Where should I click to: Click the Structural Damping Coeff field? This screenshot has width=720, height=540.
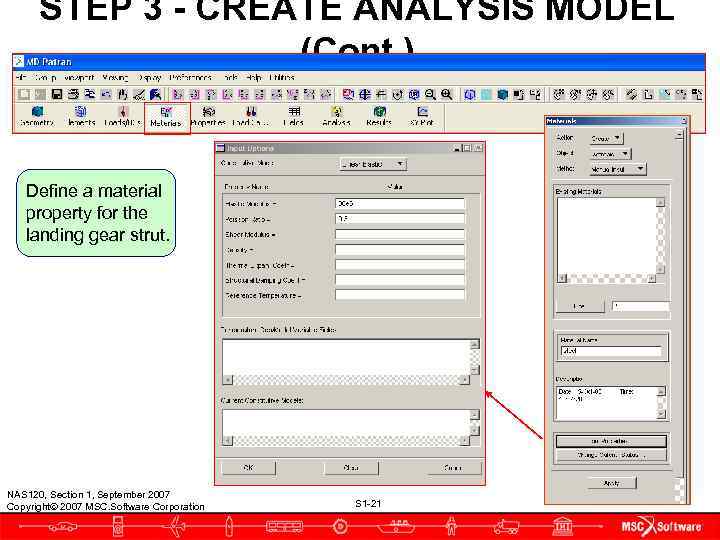click(x=399, y=281)
